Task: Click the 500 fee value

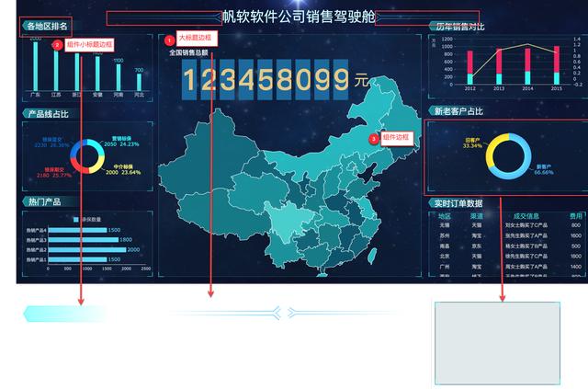Action: click(576, 246)
